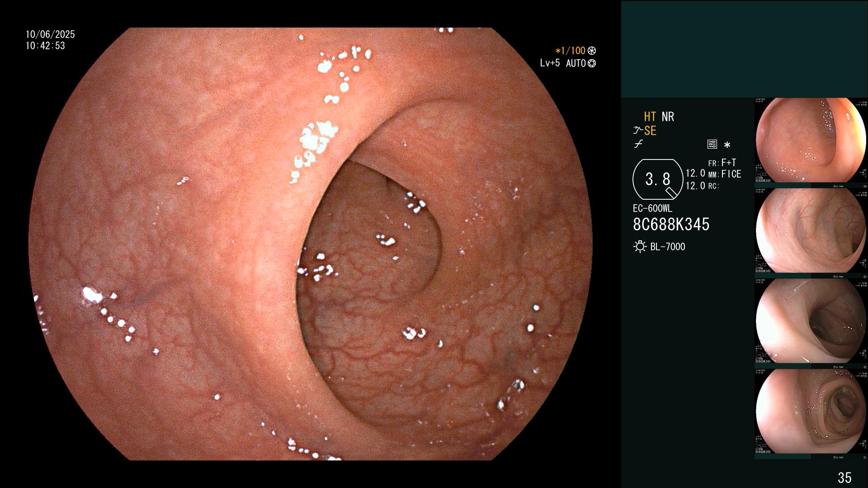The width and height of the screenshot is (868, 488).
Task: Click the Lv+5 brightness level text
Action: (550, 63)
